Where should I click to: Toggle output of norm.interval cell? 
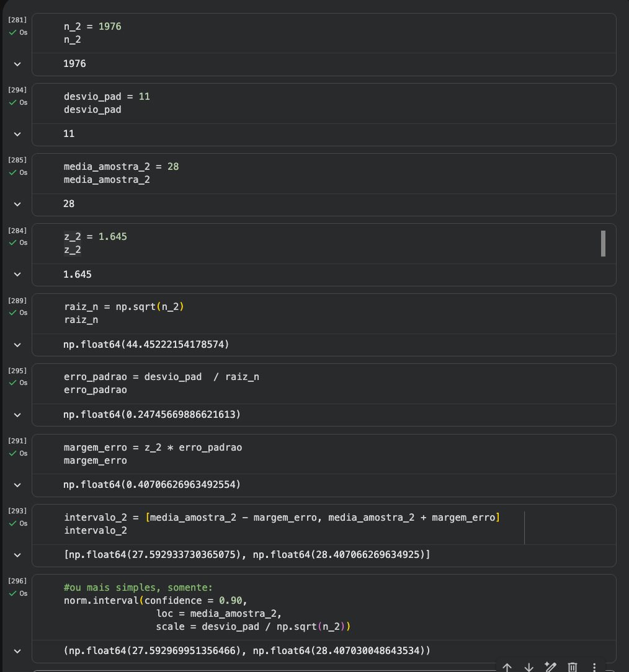point(17,651)
